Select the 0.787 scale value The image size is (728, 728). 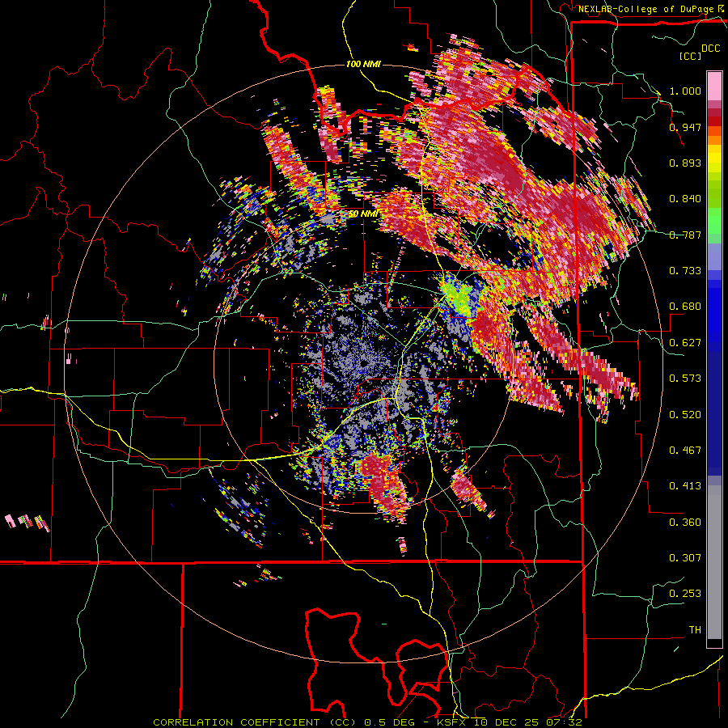(685, 235)
